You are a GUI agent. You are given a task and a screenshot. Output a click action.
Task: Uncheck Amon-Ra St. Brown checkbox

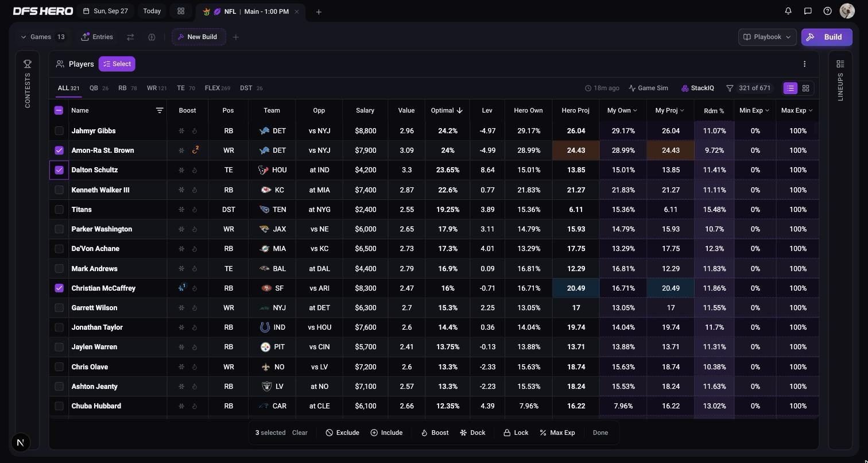point(59,151)
